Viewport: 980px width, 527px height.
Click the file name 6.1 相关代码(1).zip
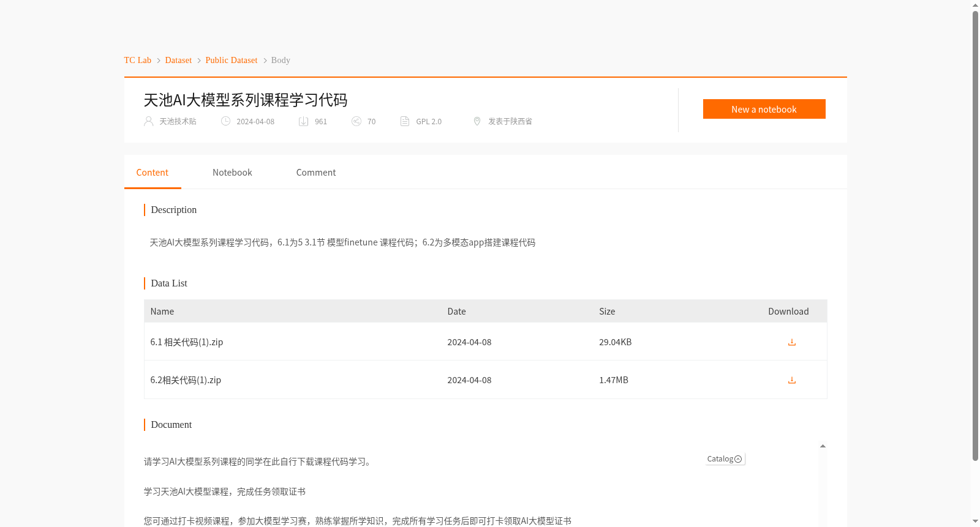pos(187,342)
